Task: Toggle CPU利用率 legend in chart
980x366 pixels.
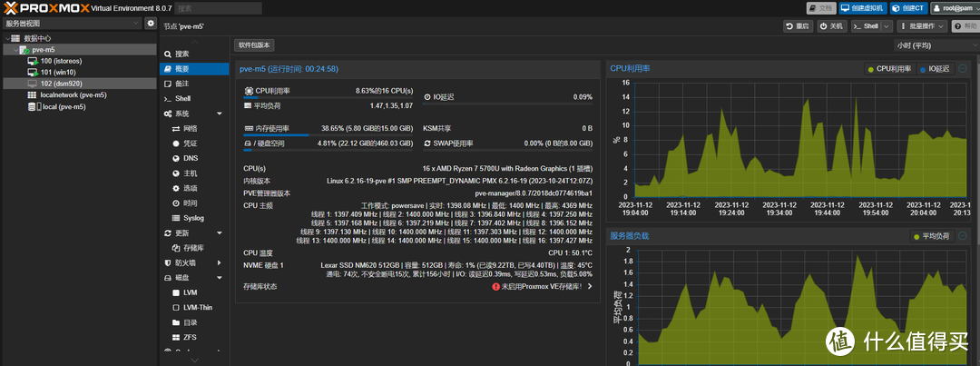Action: [888, 69]
